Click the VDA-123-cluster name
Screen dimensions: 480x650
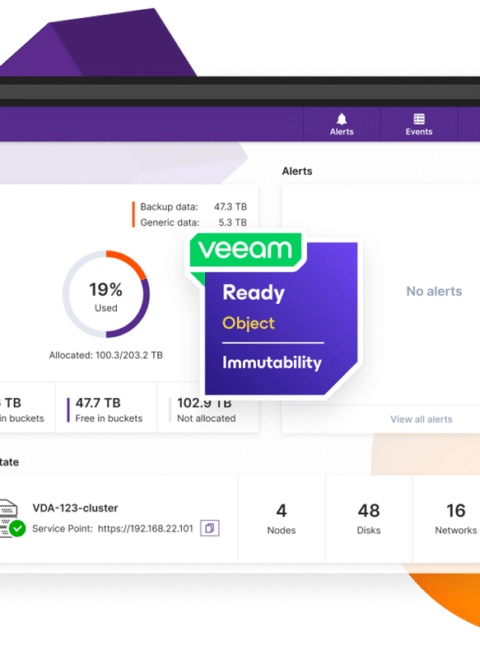pyautogui.click(x=75, y=508)
